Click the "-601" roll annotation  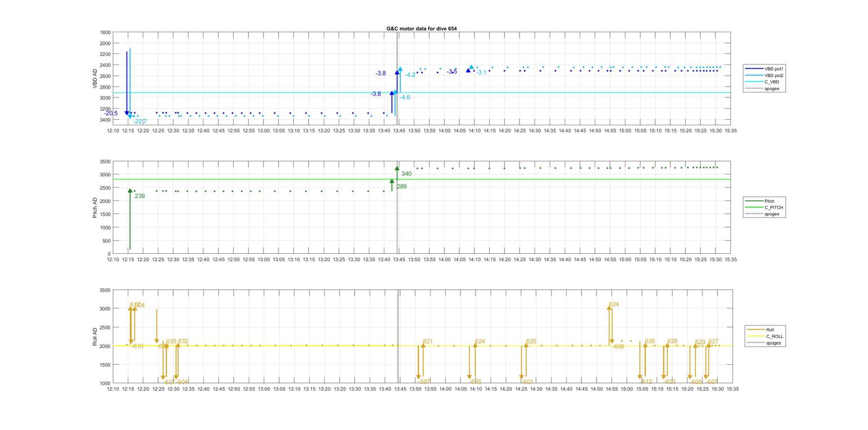[528, 382]
